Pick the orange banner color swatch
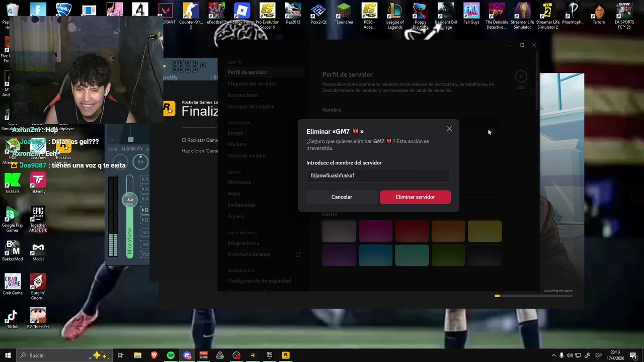Image resolution: width=644 pixels, height=362 pixels. coord(448,231)
